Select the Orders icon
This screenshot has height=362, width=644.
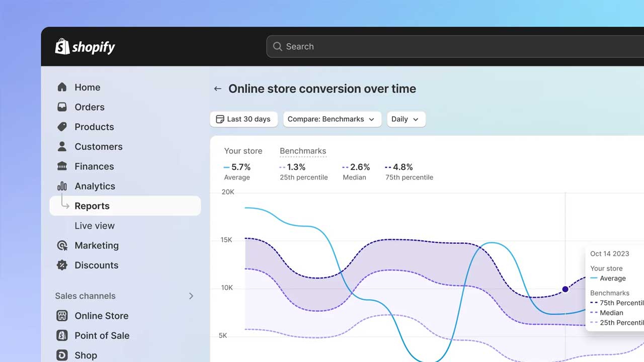click(62, 107)
